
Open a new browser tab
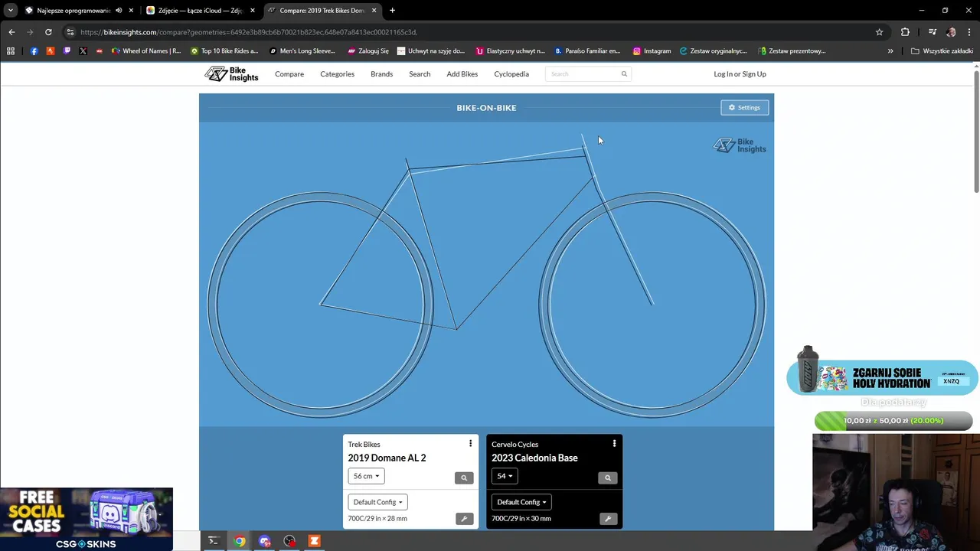[392, 11]
